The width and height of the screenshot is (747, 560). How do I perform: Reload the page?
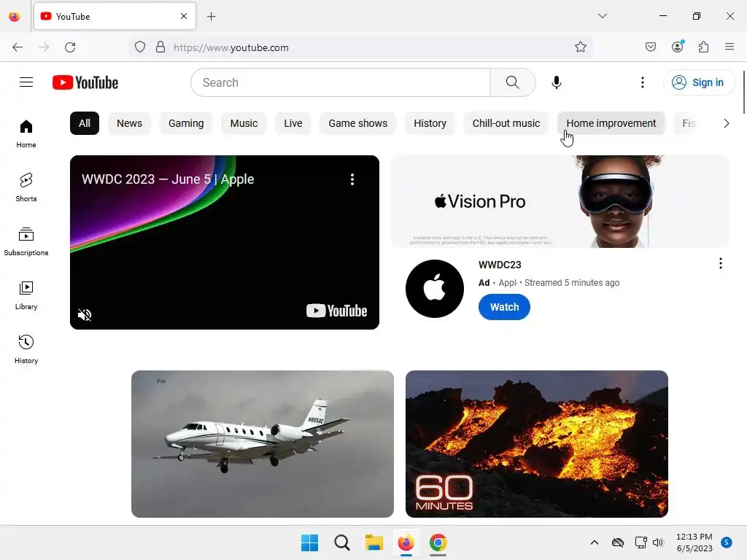[x=70, y=47]
